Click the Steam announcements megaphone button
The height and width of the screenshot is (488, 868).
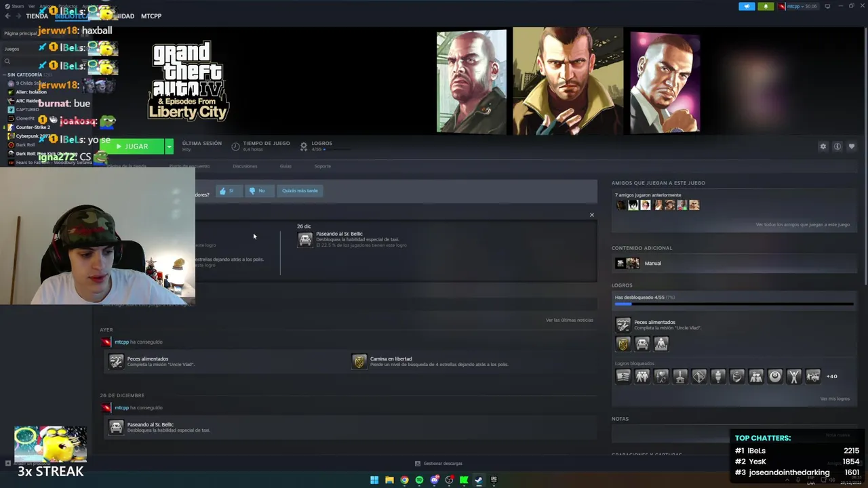747,6
